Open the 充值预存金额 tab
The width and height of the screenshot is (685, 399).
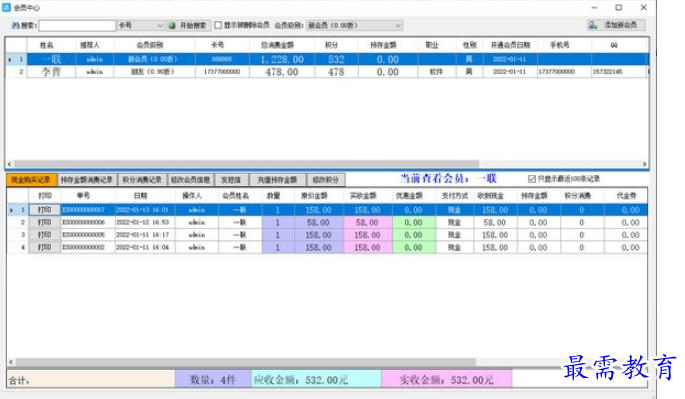(x=277, y=180)
